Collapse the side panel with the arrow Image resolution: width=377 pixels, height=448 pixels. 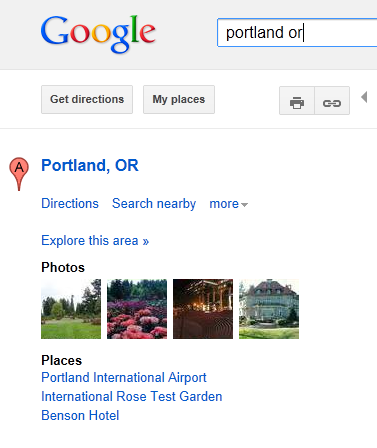click(364, 97)
